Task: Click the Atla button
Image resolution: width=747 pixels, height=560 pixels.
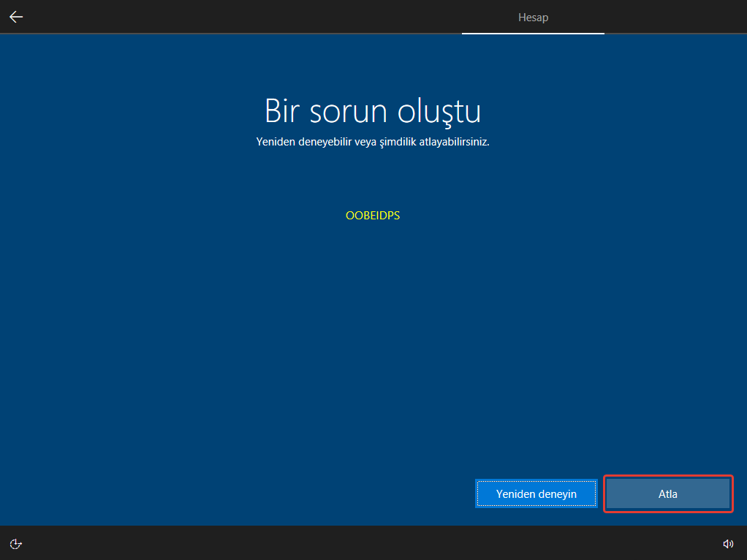Action: pos(667,493)
